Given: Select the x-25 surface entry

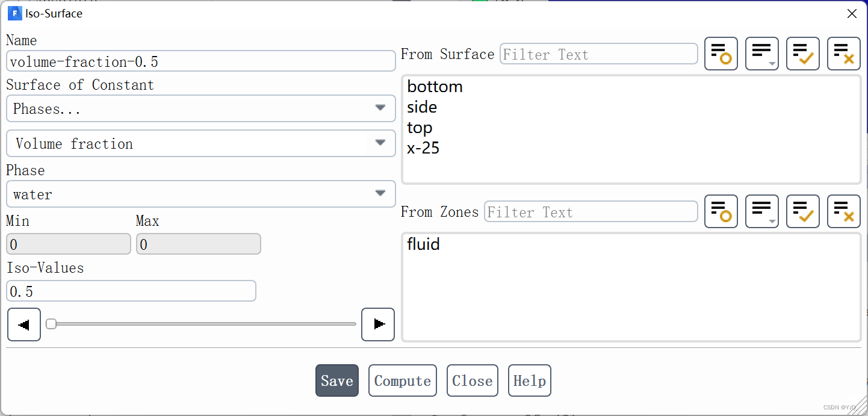Looking at the screenshot, I should click(x=423, y=148).
